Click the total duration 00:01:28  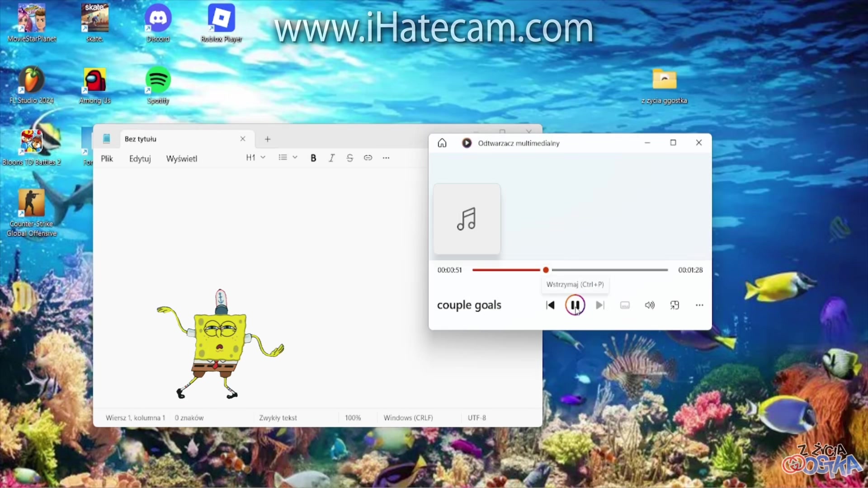[690, 270]
